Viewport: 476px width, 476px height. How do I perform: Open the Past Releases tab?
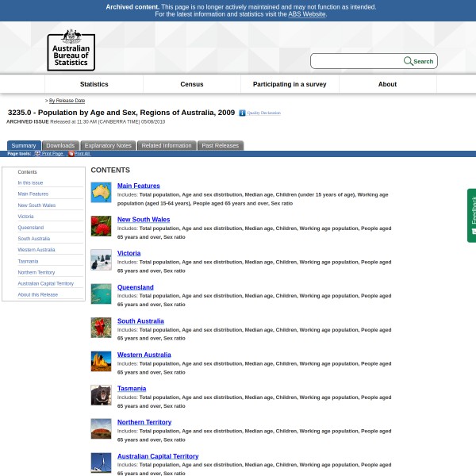pos(220,145)
